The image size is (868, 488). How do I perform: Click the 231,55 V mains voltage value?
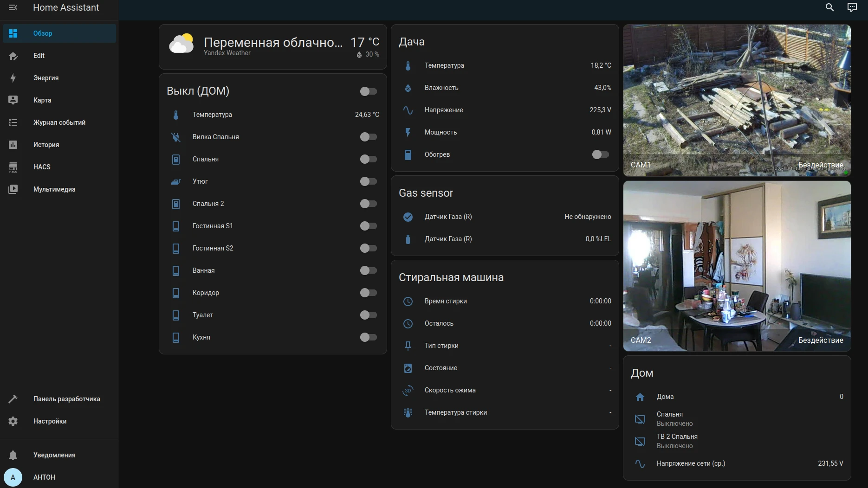(x=830, y=463)
